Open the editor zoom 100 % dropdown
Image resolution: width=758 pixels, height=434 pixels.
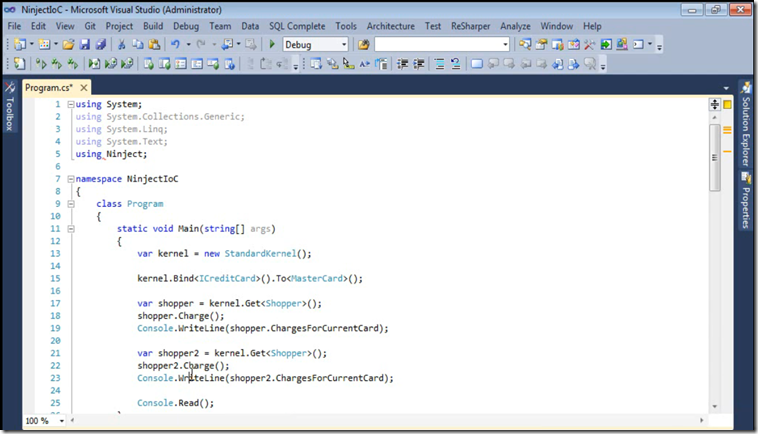(61, 421)
